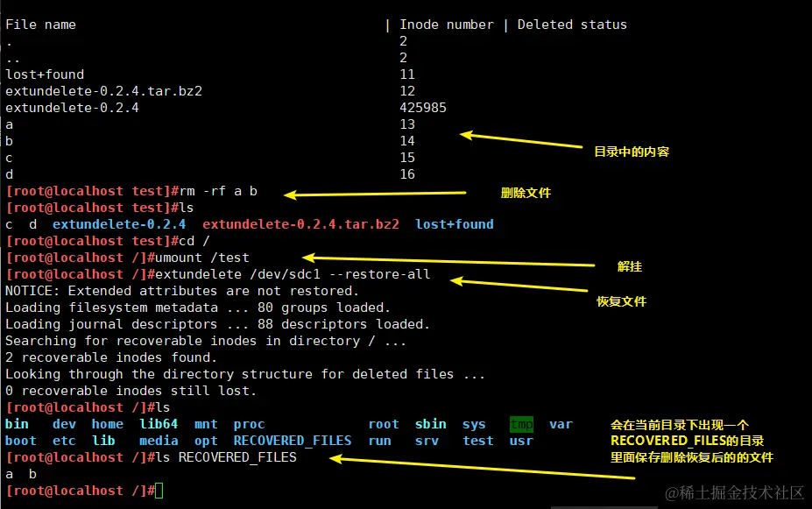Select the yellow annotation 删除文件
812x509 pixels.
[x=525, y=191]
